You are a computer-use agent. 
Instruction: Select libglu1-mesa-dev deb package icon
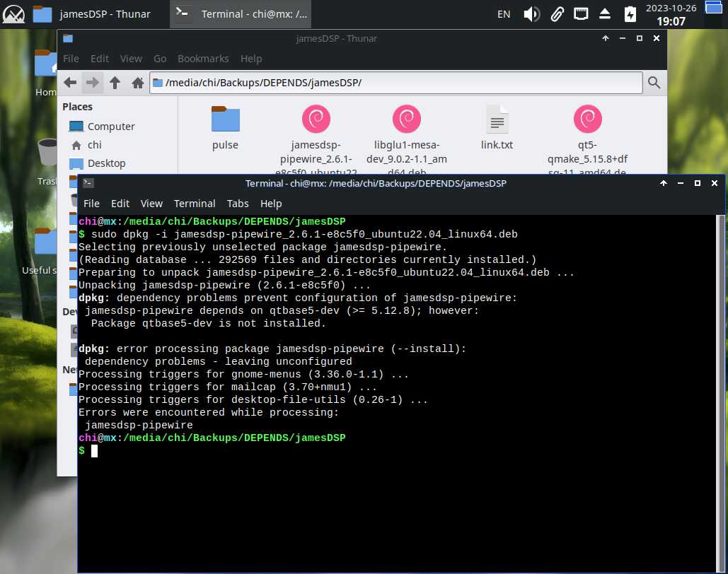click(x=407, y=119)
